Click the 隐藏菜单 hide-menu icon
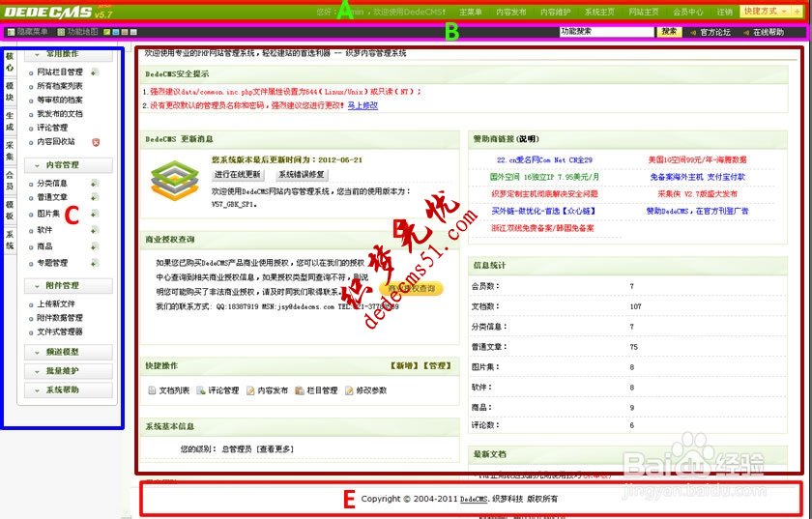812x519 pixels. point(11,32)
